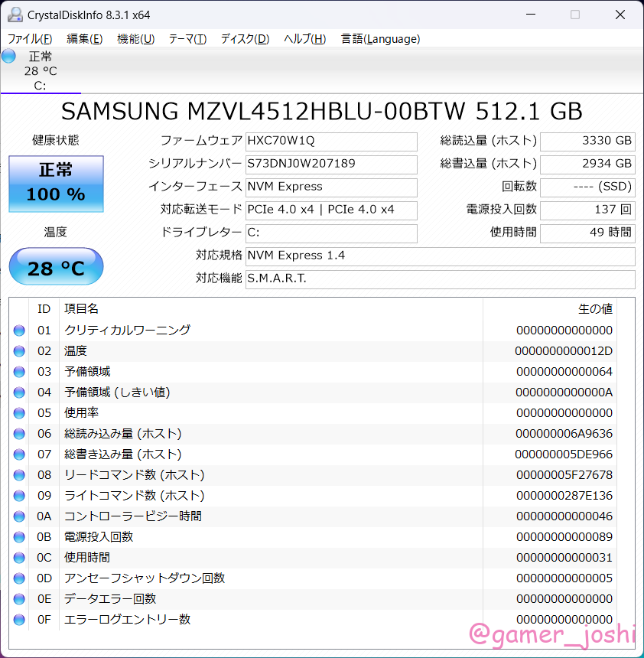Select the エラーログエントリー数 row
This screenshot has width=644, height=658.
(x=313, y=620)
